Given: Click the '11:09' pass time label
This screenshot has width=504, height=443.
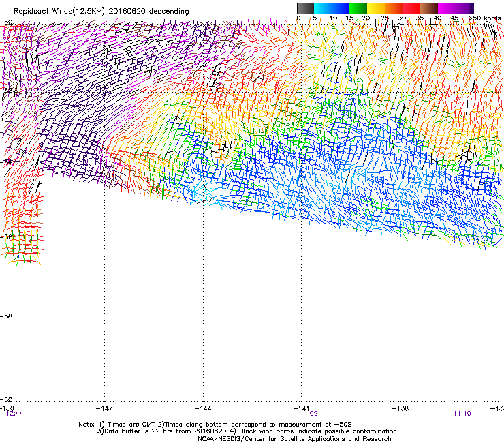Looking at the screenshot, I should pyautogui.click(x=309, y=414).
